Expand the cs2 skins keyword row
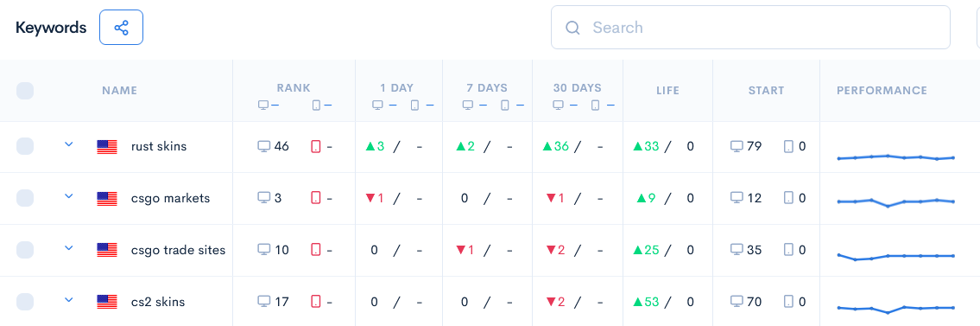 pos(69,300)
